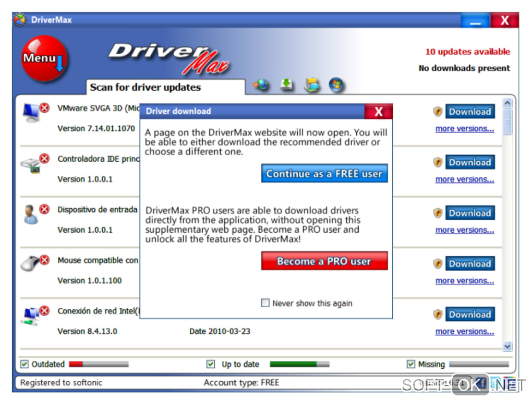The height and width of the screenshot is (398, 532).
Task: Click the scrollbar down arrow
Action: [507, 346]
